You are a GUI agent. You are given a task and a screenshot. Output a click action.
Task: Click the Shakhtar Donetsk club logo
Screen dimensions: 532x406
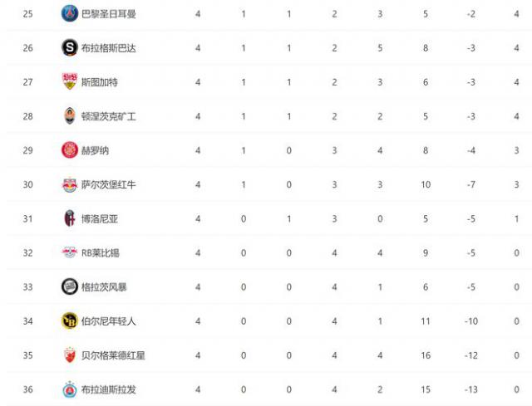[x=70, y=116]
